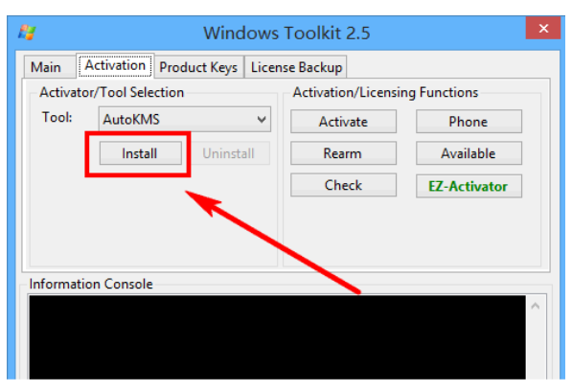Click the Available button
This screenshot has height=392, width=572.
[469, 153]
